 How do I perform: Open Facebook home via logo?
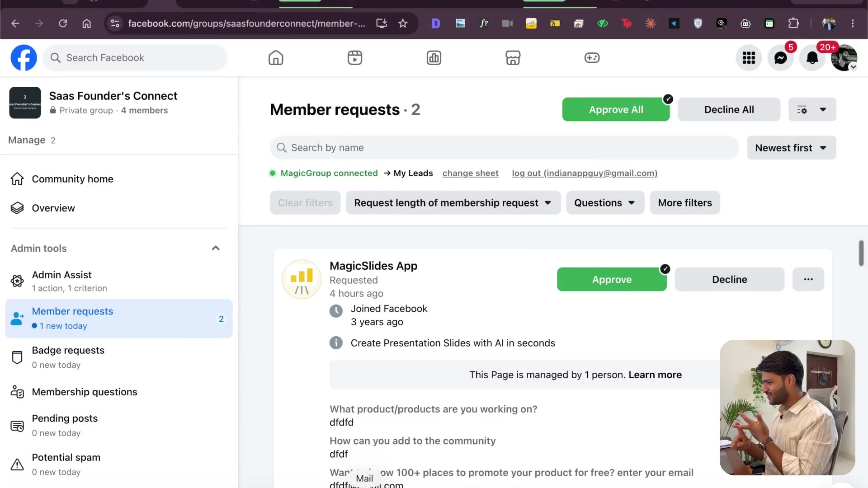pyautogui.click(x=24, y=58)
